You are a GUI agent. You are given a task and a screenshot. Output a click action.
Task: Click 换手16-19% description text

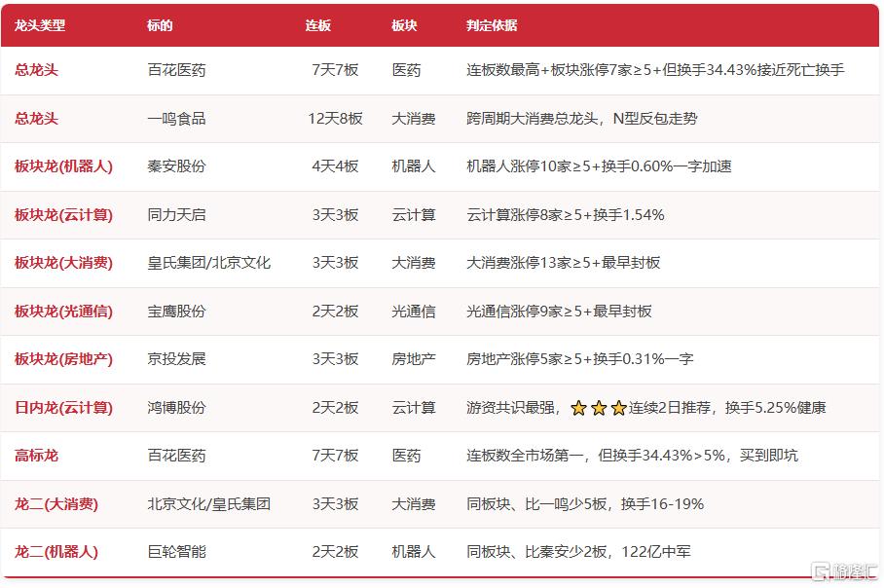[662, 504]
